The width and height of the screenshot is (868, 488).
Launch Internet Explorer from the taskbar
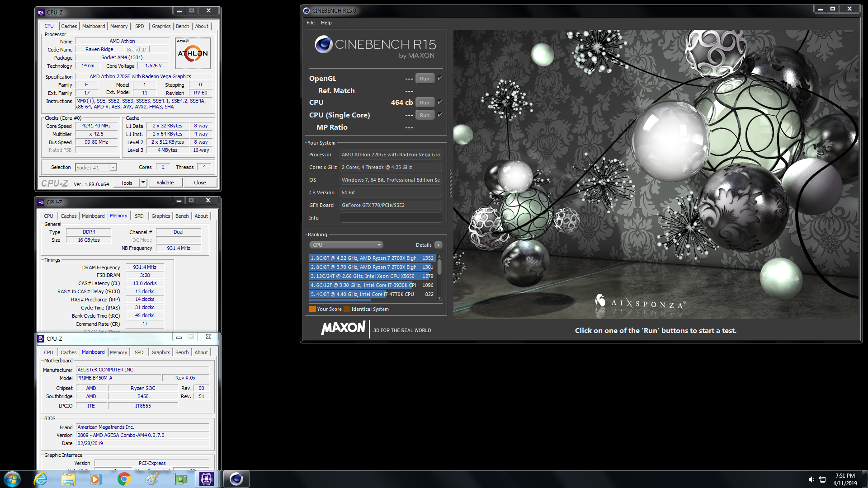coord(41,479)
